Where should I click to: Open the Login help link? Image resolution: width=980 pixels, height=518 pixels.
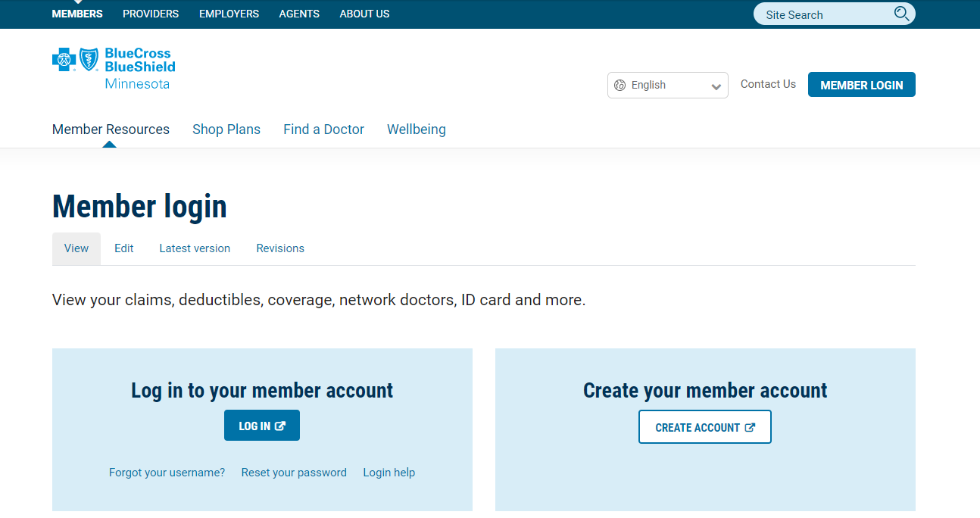point(389,473)
